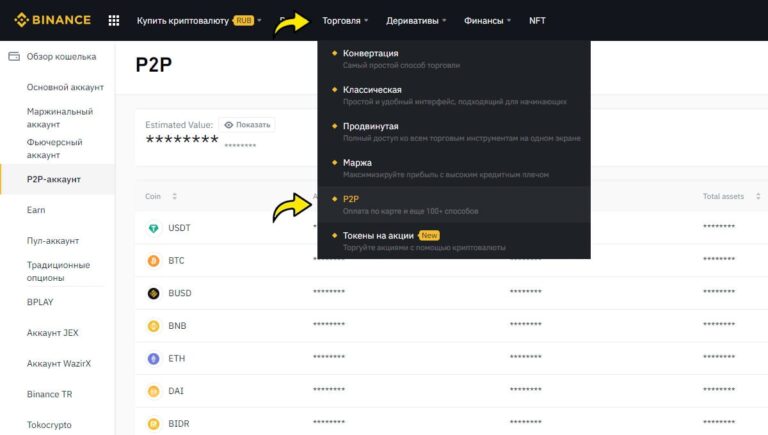
Task: Open Фьючерсный аккаунт in sidebar
Action: point(54,148)
